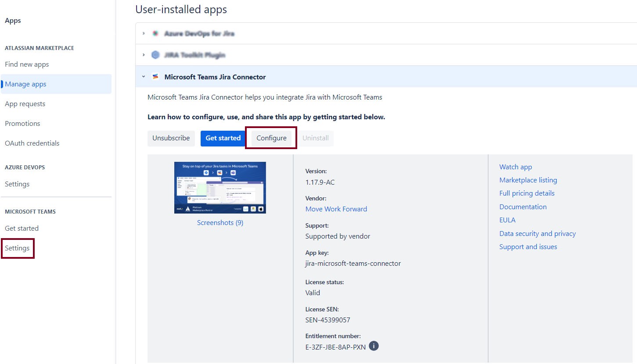Select Manage apps in sidebar
637x364 pixels.
25,84
